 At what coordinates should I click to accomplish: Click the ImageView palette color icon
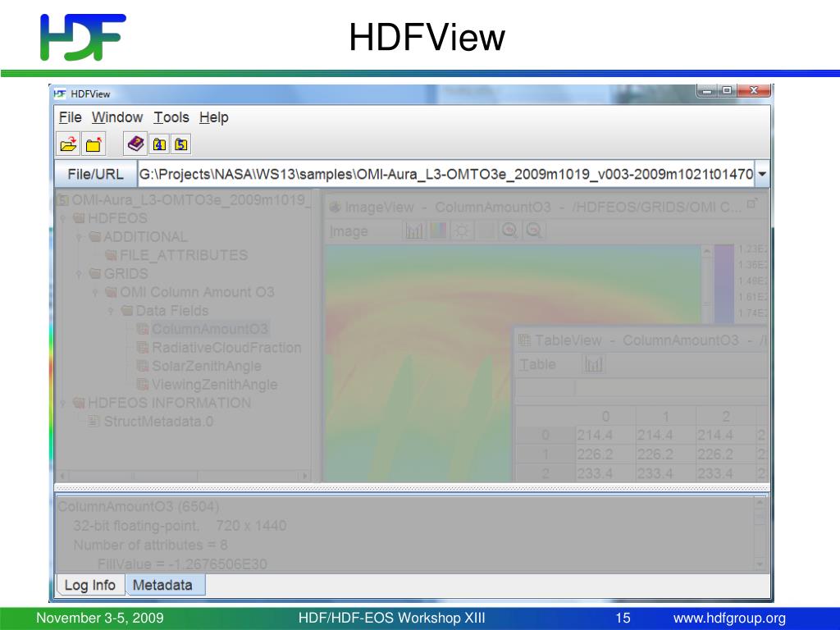click(x=438, y=231)
